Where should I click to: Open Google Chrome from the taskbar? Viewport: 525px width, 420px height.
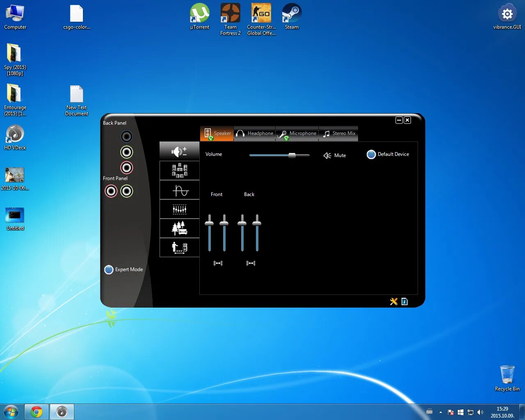point(37,412)
